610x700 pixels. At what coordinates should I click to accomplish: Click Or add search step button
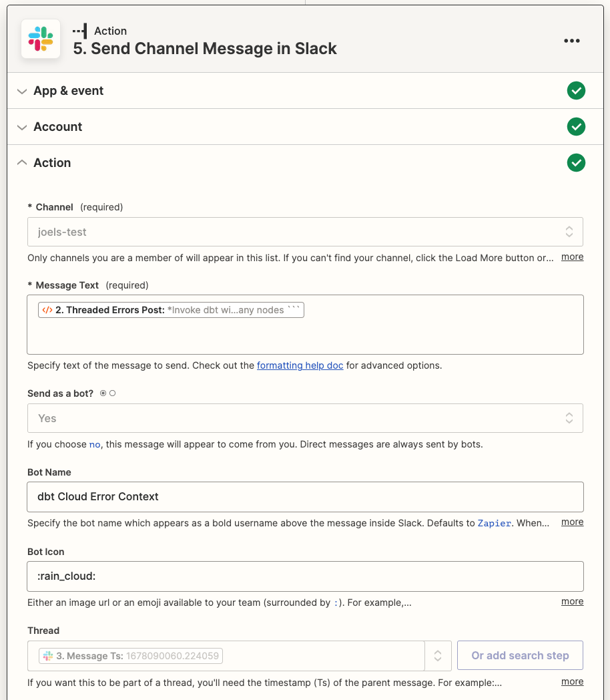coord(520,655)
